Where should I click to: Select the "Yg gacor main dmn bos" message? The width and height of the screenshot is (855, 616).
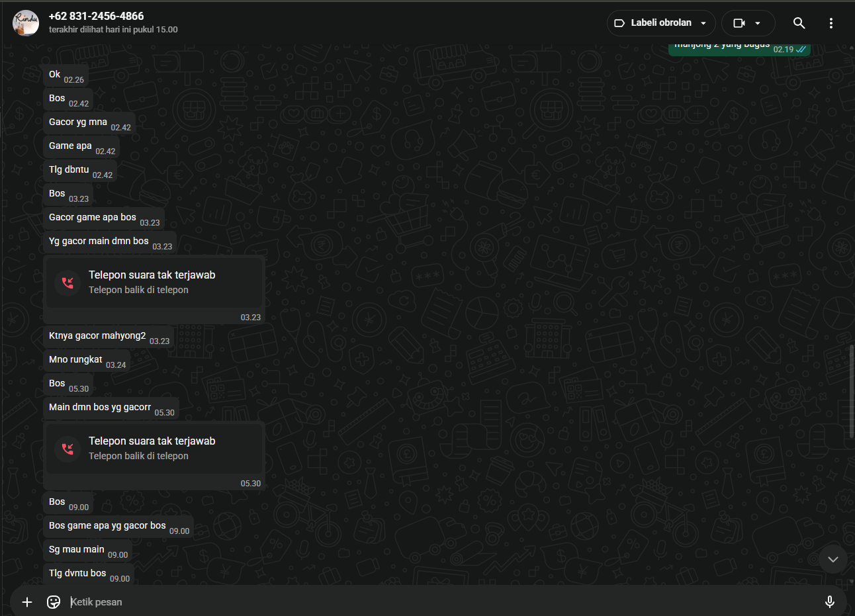(110, 242)
